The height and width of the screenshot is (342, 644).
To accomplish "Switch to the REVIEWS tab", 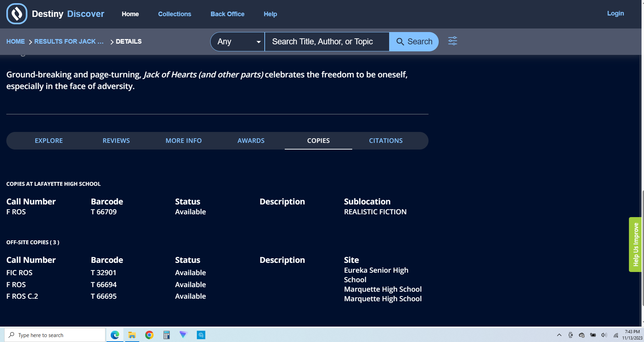I will 116,141.
